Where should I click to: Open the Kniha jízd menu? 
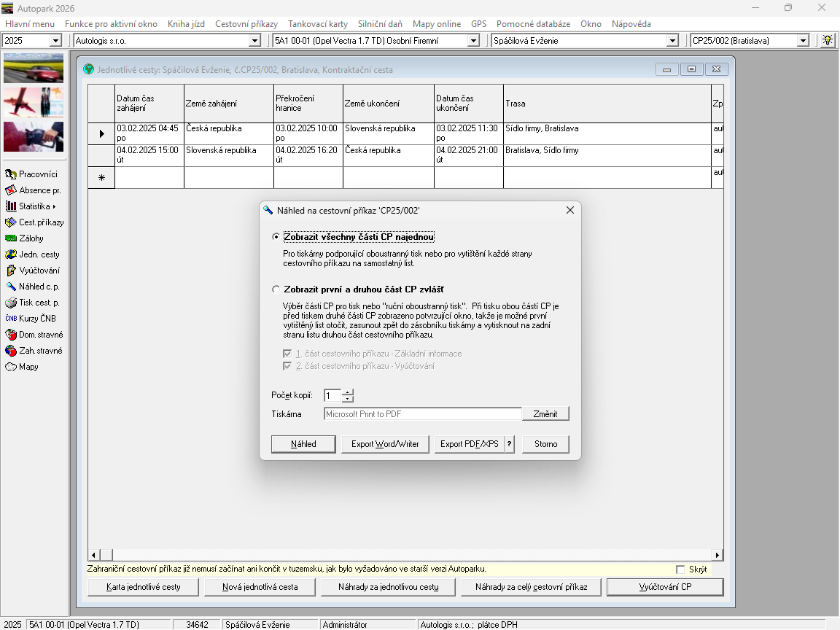tap(186, 24)
